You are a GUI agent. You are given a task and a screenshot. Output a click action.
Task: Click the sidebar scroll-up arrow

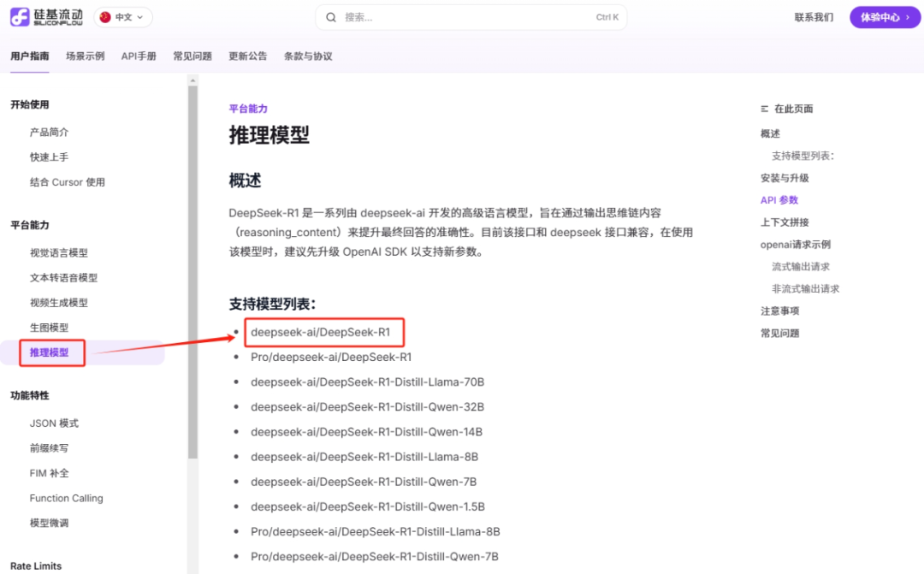click(x=192, y=80)
